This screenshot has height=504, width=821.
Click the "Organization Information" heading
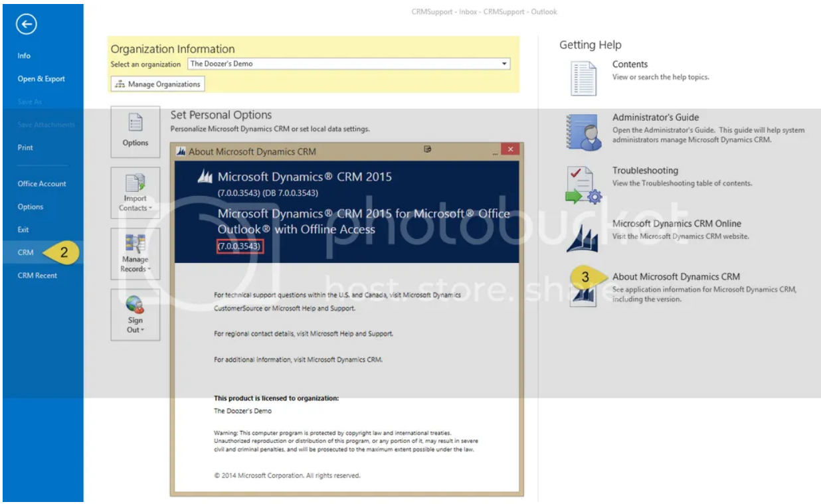tap(173, 49)
